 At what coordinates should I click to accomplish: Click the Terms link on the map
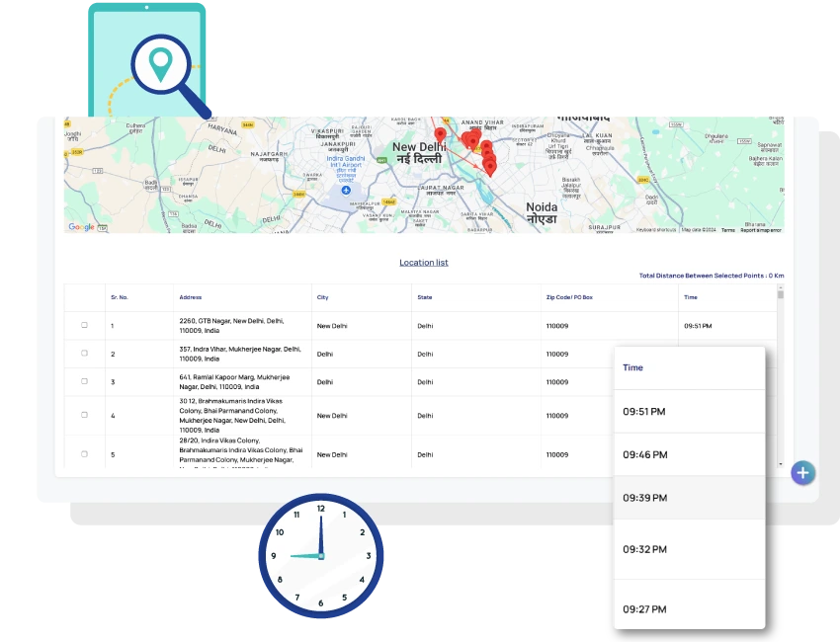tap(727, 229)
